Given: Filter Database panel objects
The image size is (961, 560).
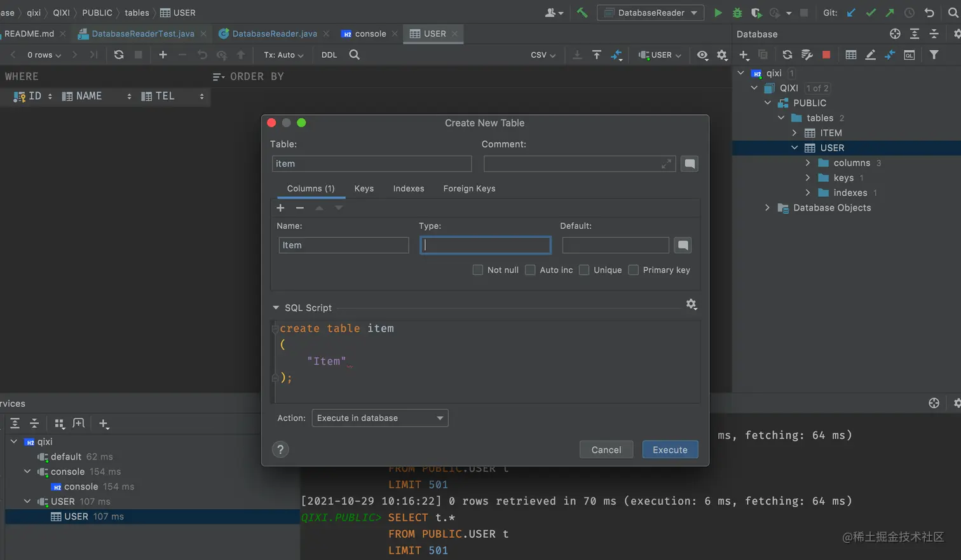Looking at the screenshot, I should coord(934,55).
